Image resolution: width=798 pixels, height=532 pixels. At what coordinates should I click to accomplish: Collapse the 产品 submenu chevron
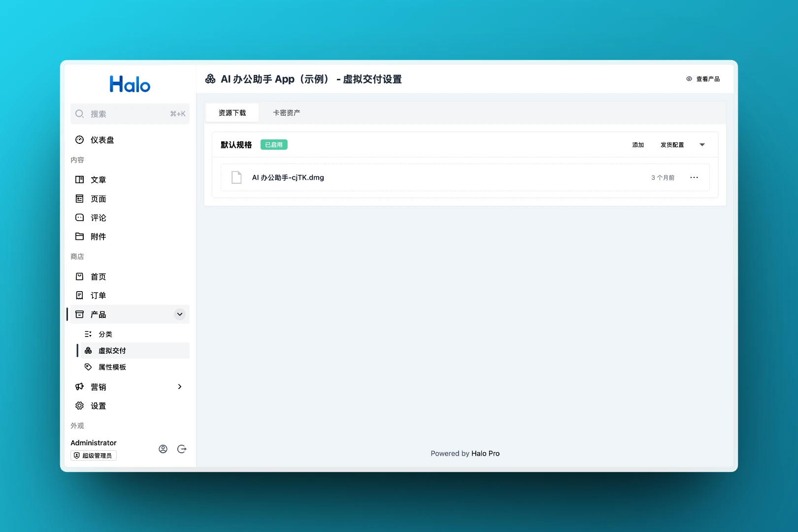pyautogui.click(x=180, y=314)
